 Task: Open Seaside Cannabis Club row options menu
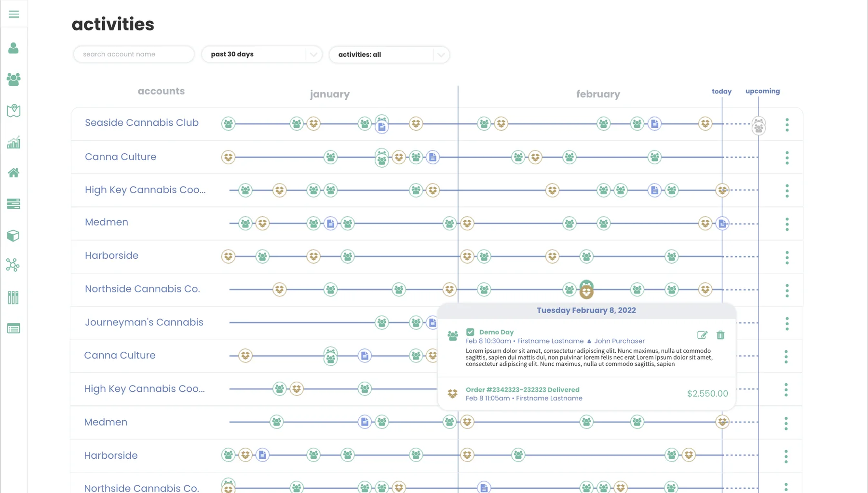[787, 125]
